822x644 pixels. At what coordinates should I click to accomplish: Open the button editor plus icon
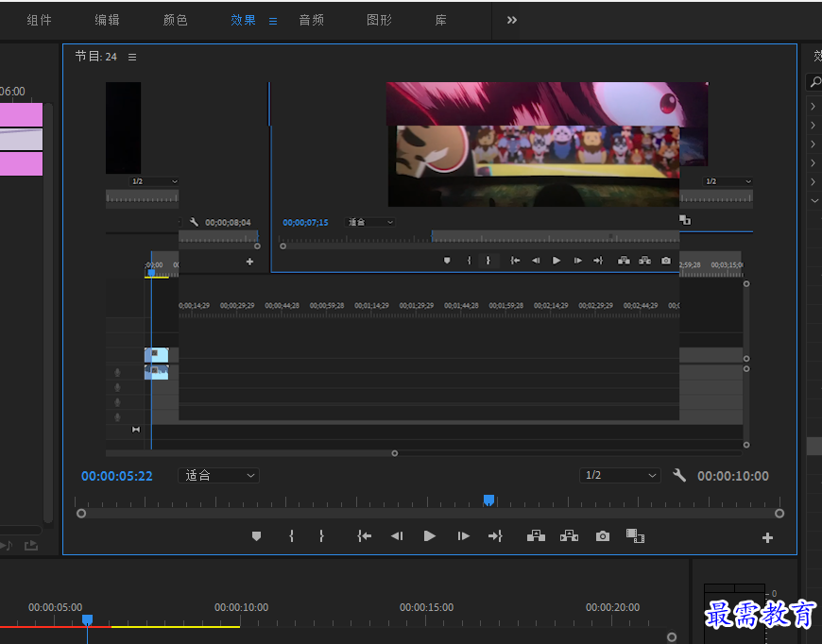767,537
